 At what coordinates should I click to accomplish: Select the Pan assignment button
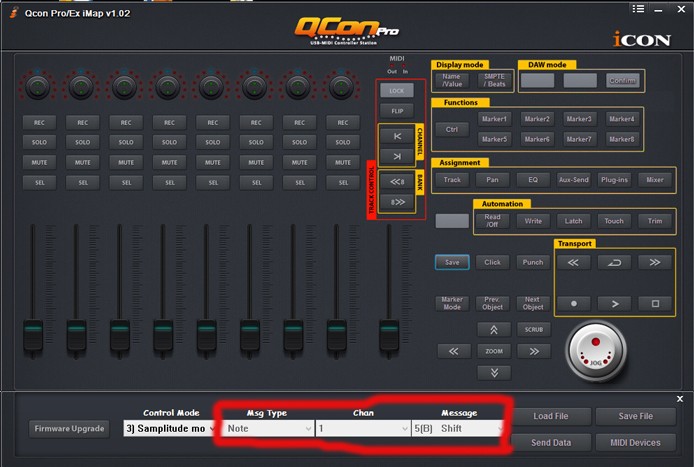click(x=493, y=180)
